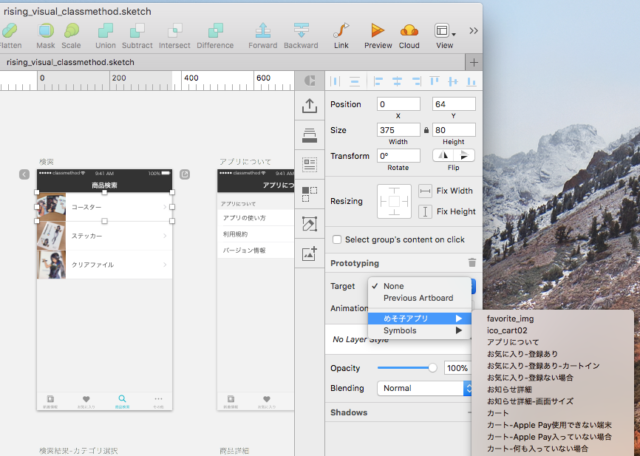Open the Craft add image icon
Image resolution: width=640 pixels, height=456 pixels.
pyautogui.click(x=310, y=254)
